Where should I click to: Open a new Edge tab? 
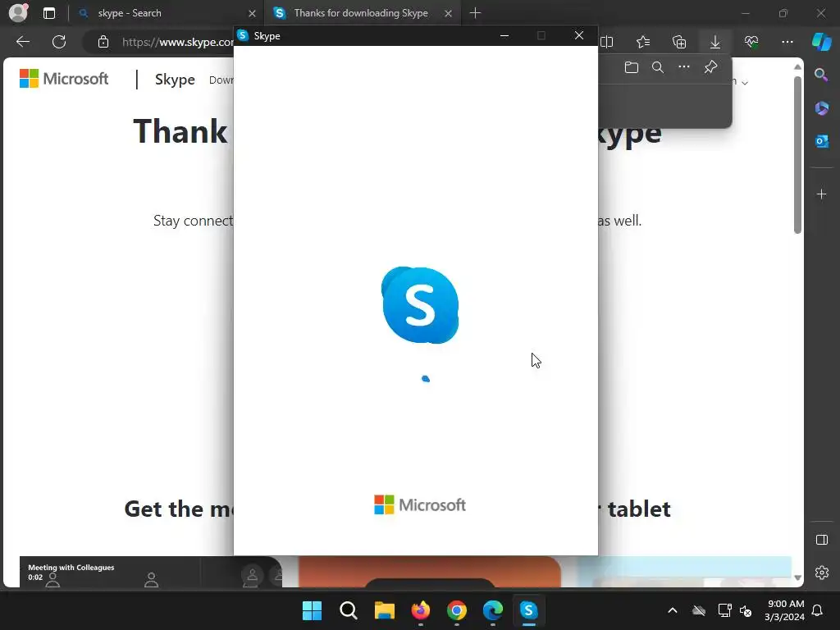(x=475, y=13)
